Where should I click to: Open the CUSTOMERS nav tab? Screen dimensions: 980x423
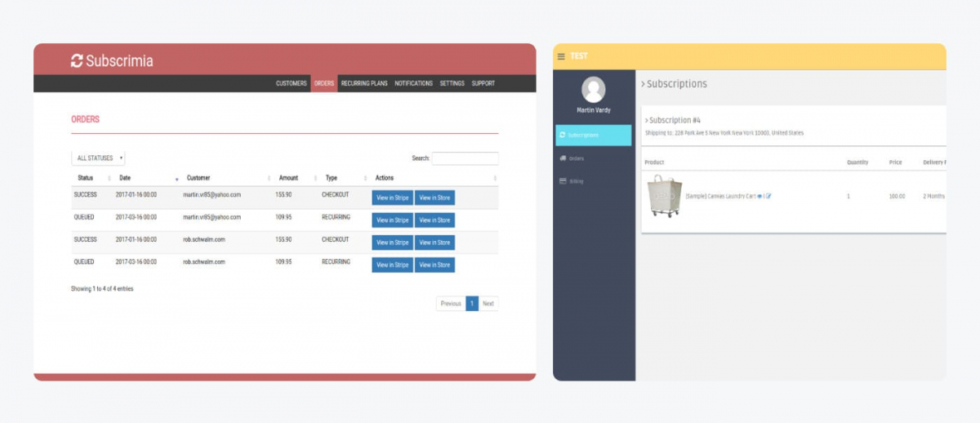click(292, 83)
